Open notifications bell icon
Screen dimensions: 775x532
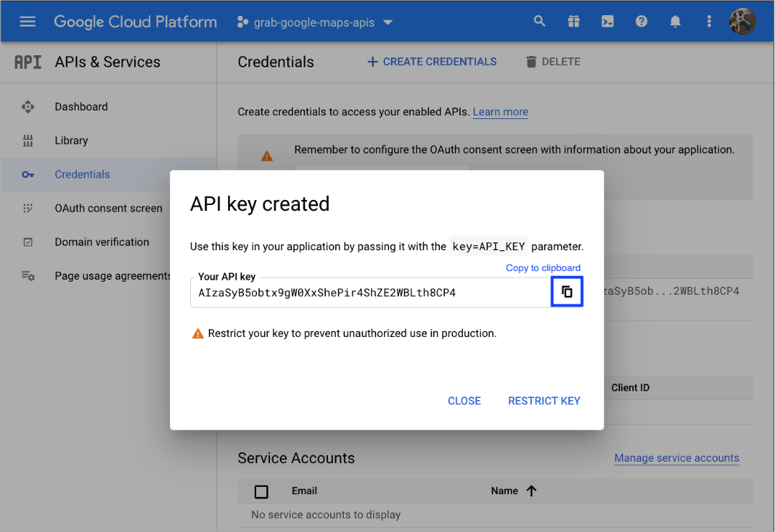[675, 22]
